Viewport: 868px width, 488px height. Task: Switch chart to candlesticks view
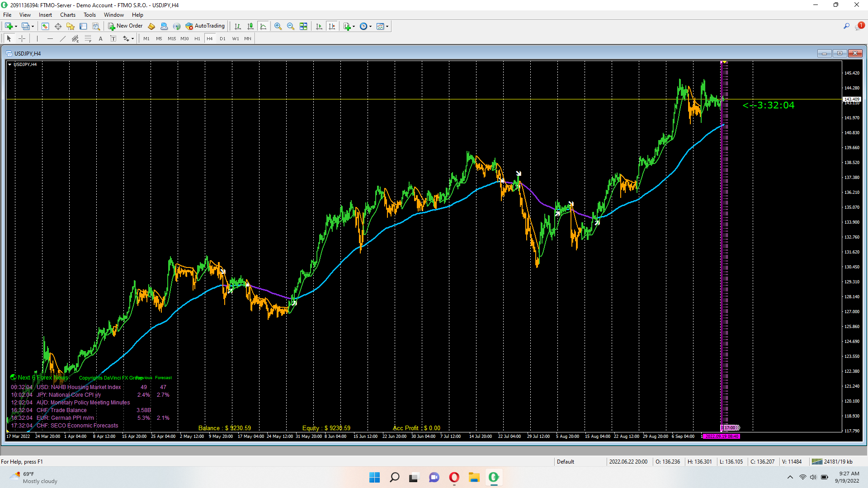[x=250, y=26]
